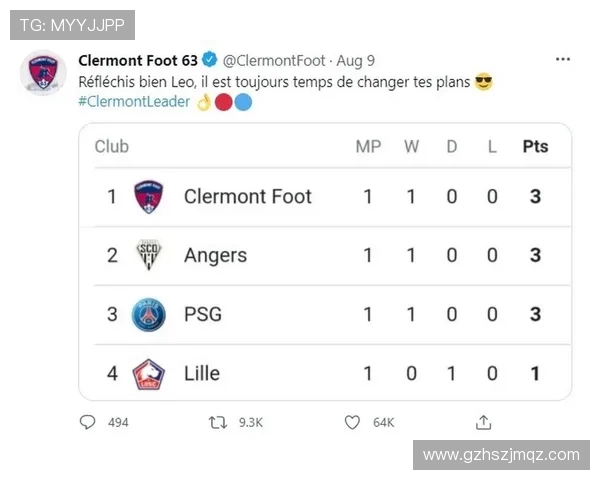Click the Angers SCO club crest

pos(149,255)
